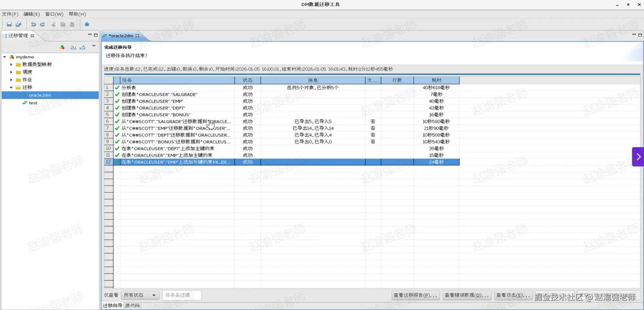644x310 pixels.
Task: Maximize the oracle2dm editor area
Action: click(640, 35)
